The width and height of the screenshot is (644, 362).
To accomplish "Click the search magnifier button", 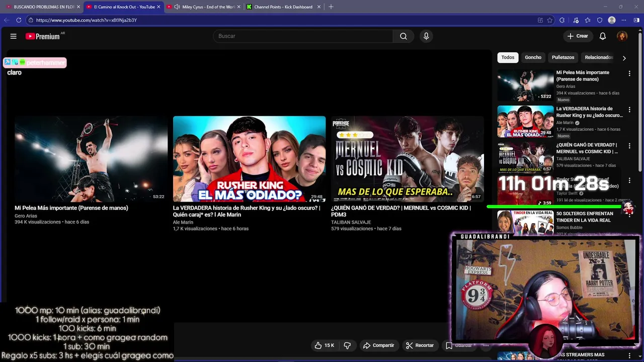I will [x=404, y=36].
